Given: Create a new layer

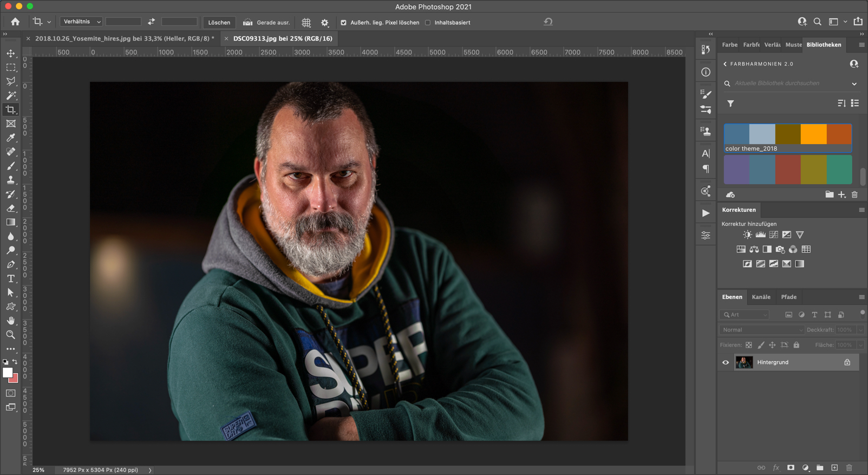Looking at the screenshot, I should (x=834, y=467).
